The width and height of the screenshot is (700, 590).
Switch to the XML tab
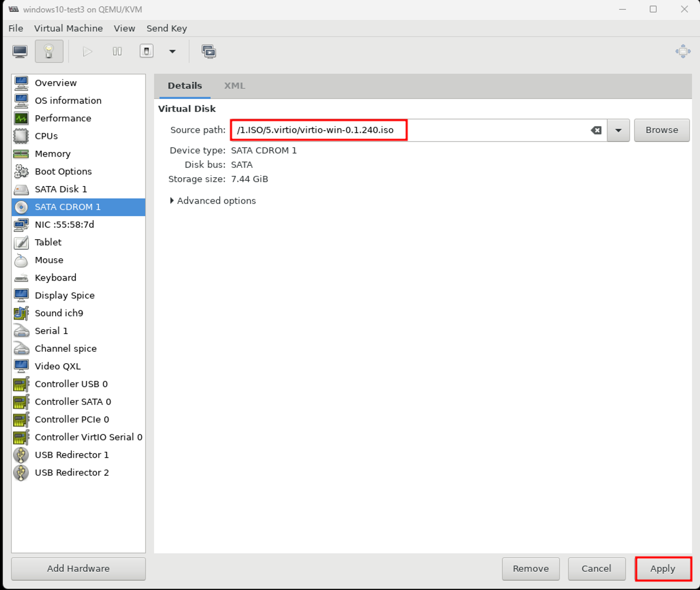[234, 86]
